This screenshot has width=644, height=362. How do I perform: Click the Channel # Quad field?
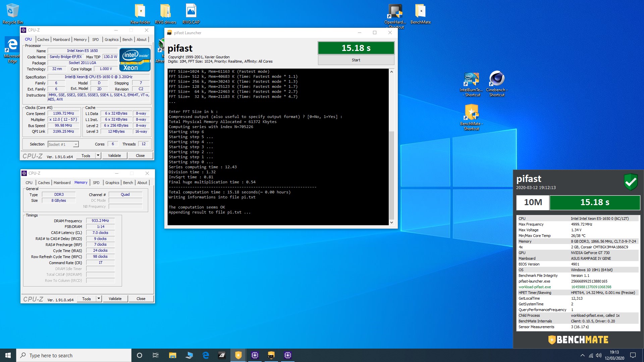[125, 194]
